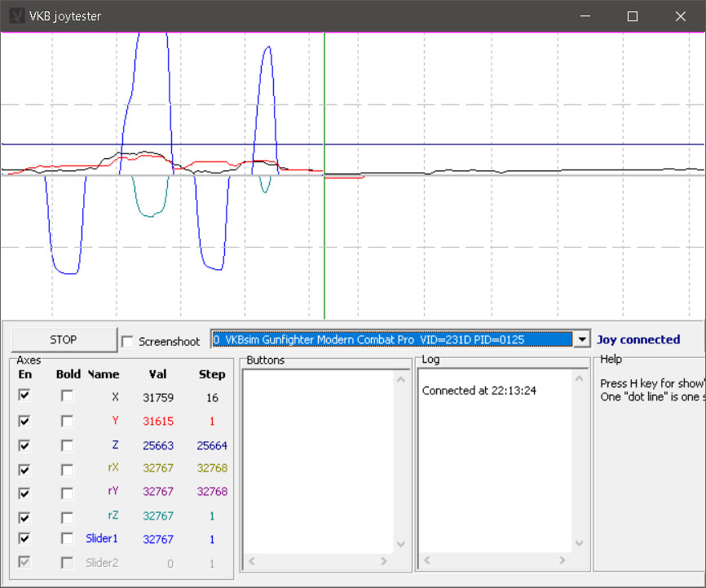
Task: Click the rY axis name label
Action: pyautogui.click(x=113, y=491)
